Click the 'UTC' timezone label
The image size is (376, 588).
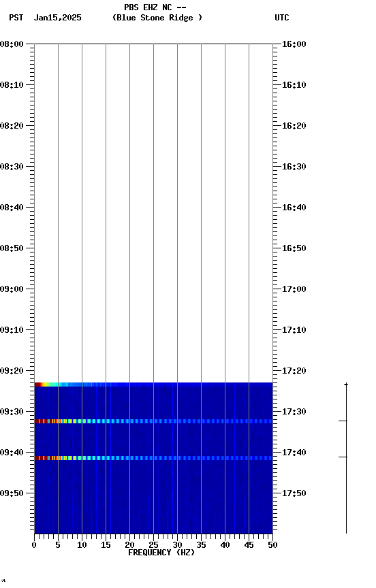pyautogui.click(x=282, y=18)
